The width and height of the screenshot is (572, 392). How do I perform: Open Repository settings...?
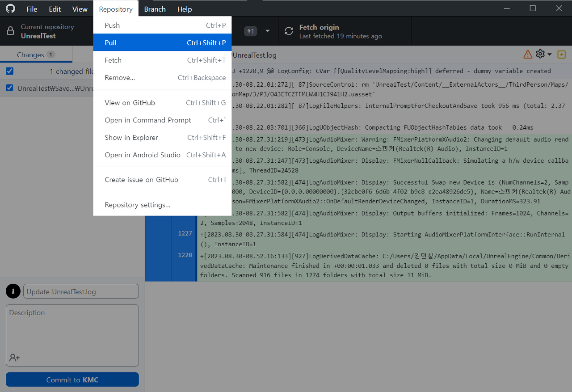pyautogui.click(x=162, y=205)
